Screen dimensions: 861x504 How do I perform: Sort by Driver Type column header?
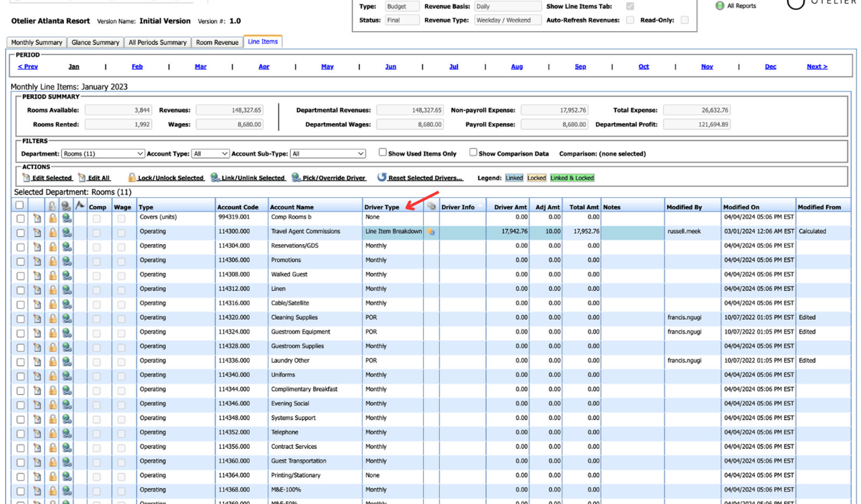(x=382, y=207)
